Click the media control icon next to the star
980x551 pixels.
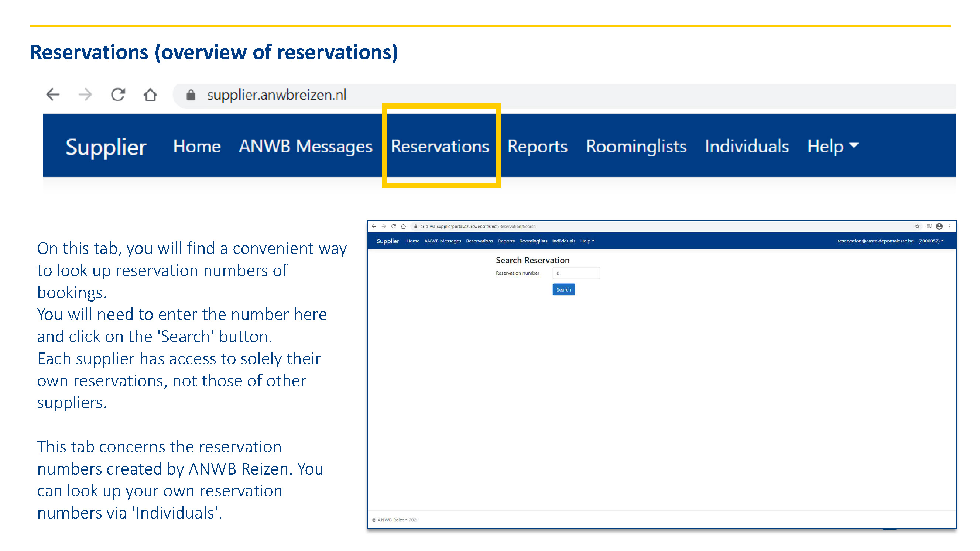(929, 226)
